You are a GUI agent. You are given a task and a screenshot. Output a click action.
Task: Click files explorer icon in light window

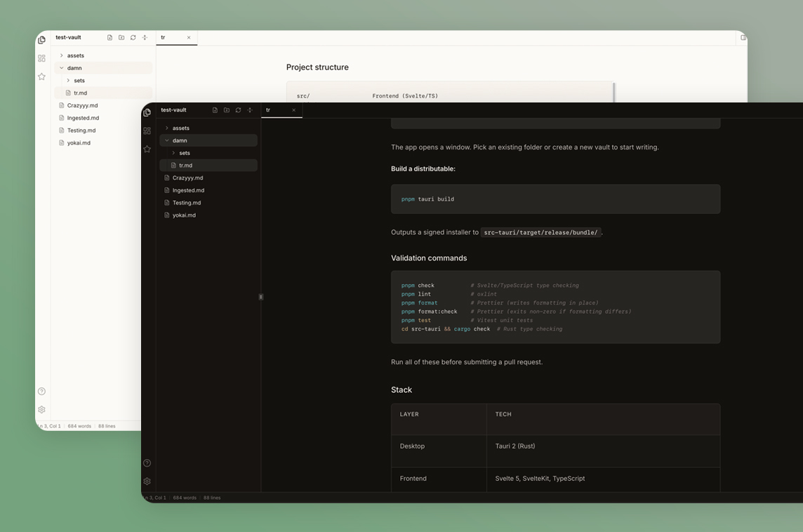[x=41, y=40]
